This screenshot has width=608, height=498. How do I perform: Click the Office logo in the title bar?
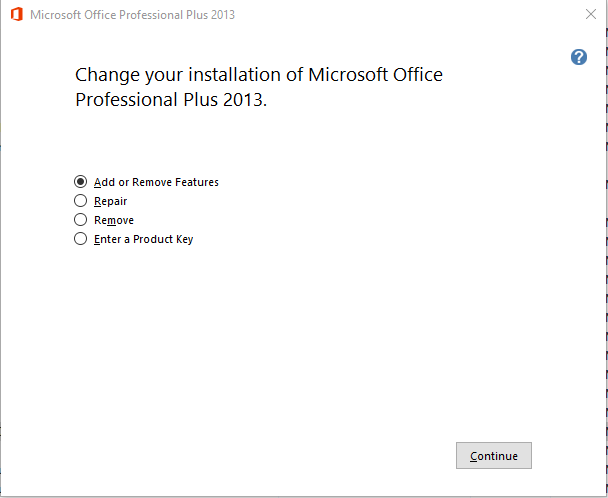[16, 15]
